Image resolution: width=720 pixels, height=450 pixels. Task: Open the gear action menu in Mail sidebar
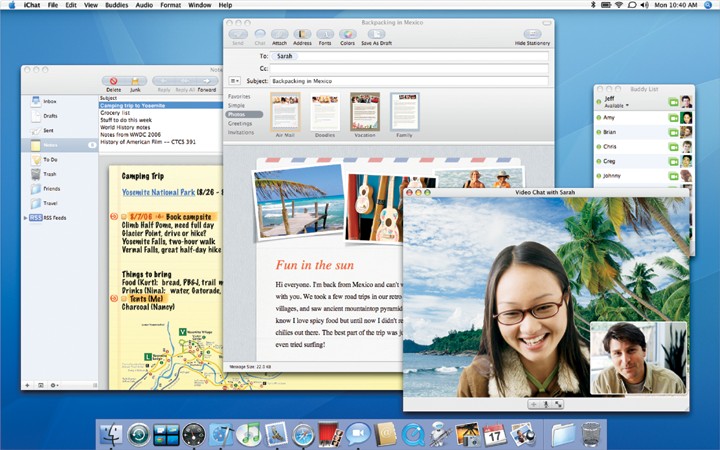(x=54, y=385)
